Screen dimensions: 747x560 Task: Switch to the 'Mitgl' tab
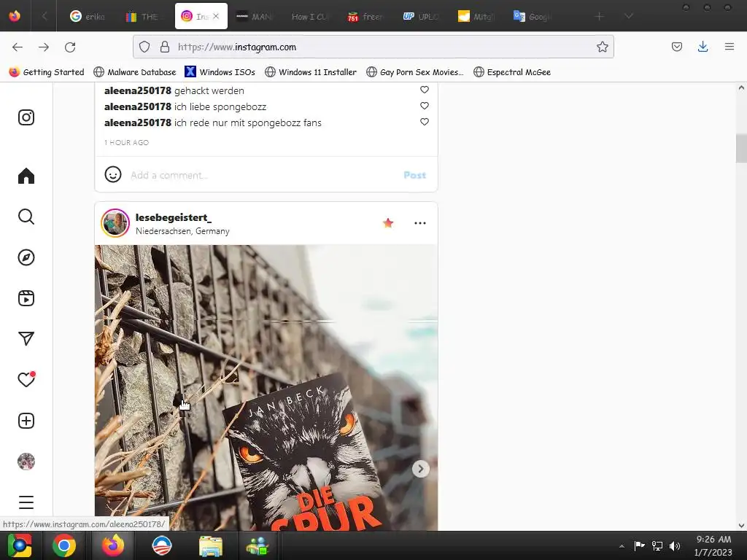pyautogui.click(x=477, y=16)
